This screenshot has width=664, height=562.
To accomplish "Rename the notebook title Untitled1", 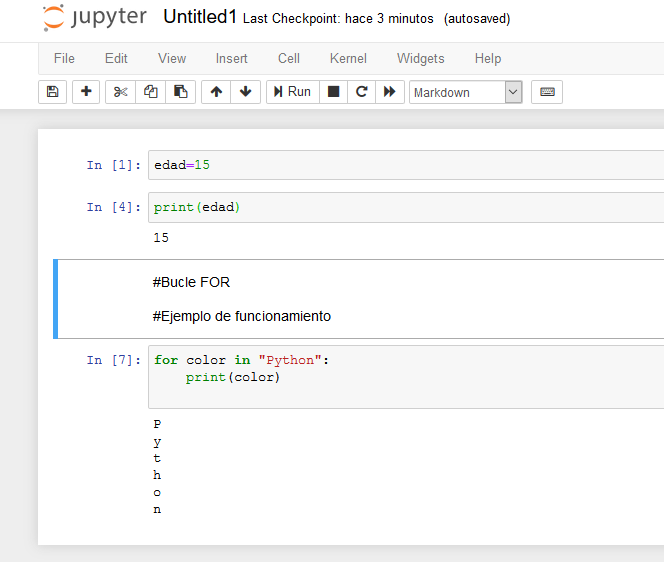I will (x=200, y=17).
